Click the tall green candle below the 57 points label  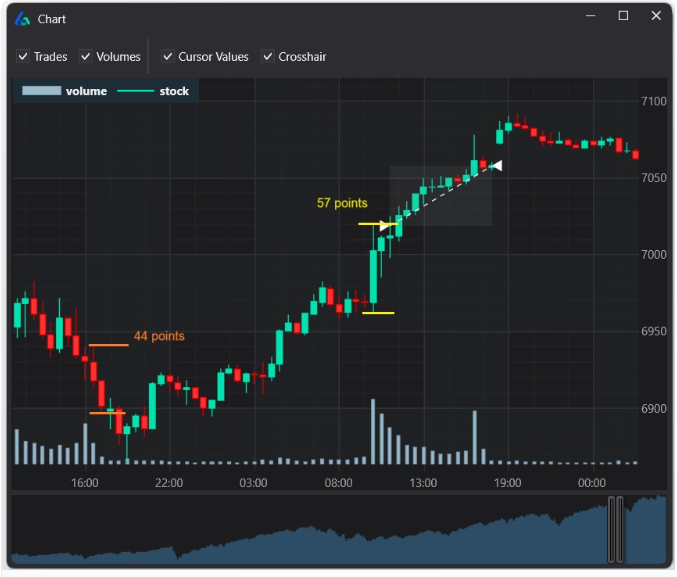pos(373,276)
